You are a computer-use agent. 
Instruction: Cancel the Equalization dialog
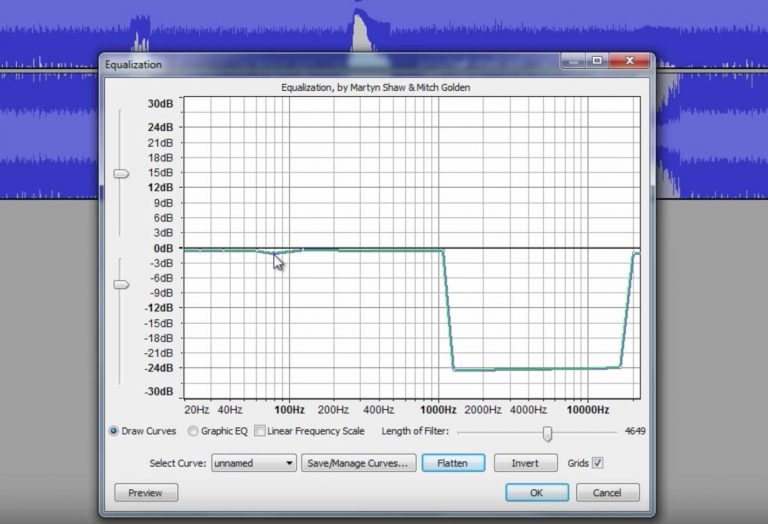click(x=608, y=493)
